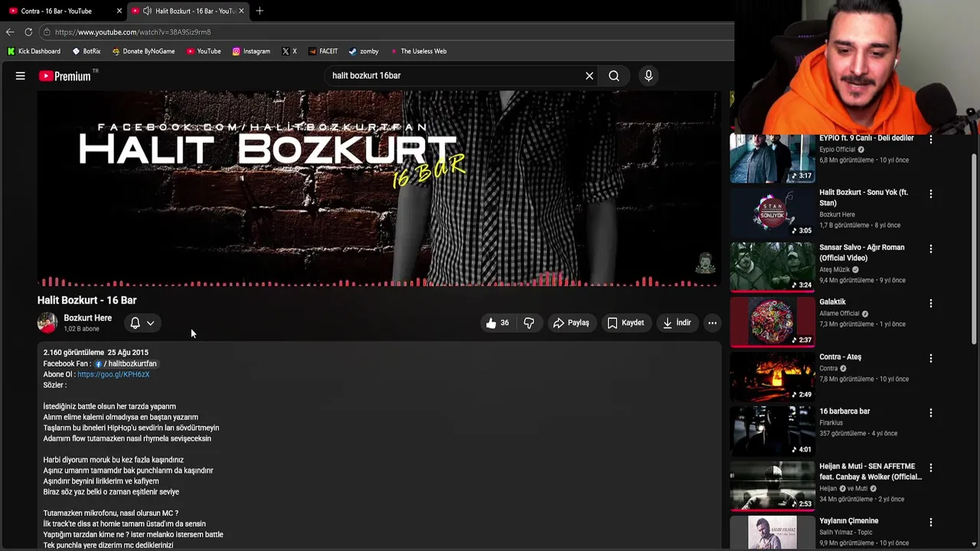
Task: Open options menu for Galaktik video
Action: pyautogui.click(x=931, y=303)
